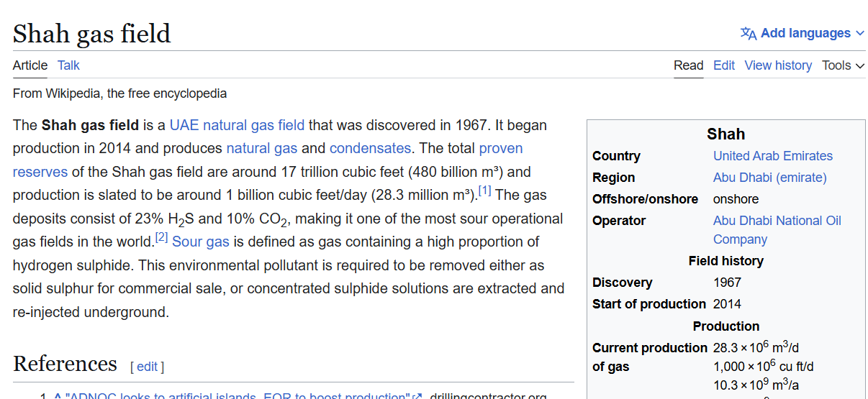Edit the References section

pyautogui.click(x=147, y=367)
